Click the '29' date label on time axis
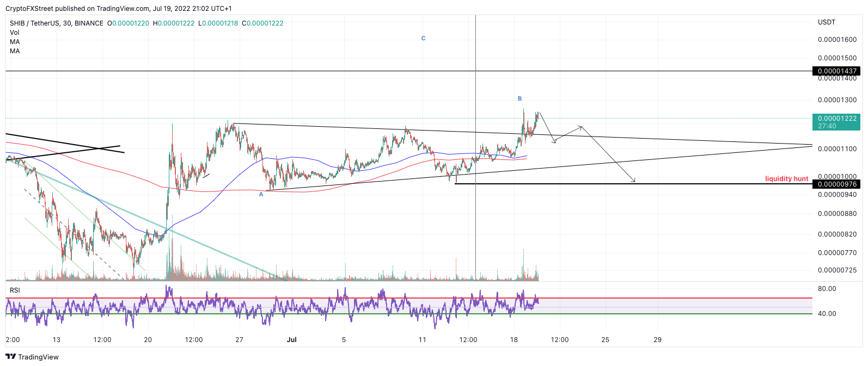 point(658,339)
